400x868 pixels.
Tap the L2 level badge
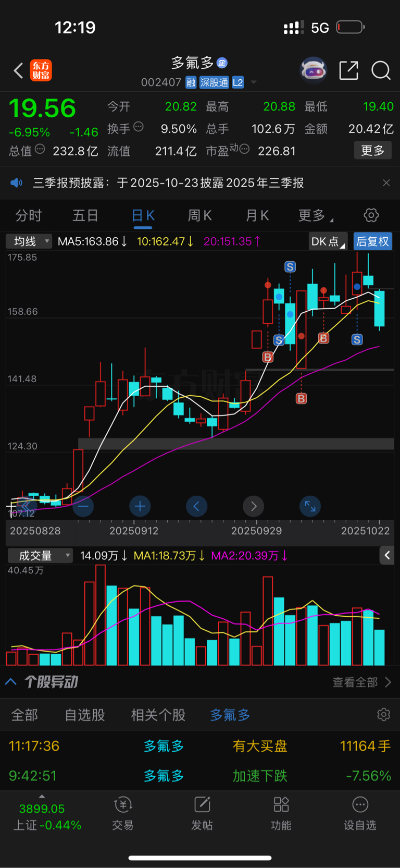238,82
